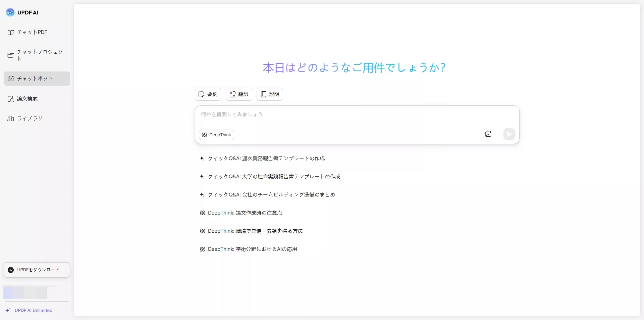Open ライブラリ in sidebar
644x320 pixels.
[37, 119]
